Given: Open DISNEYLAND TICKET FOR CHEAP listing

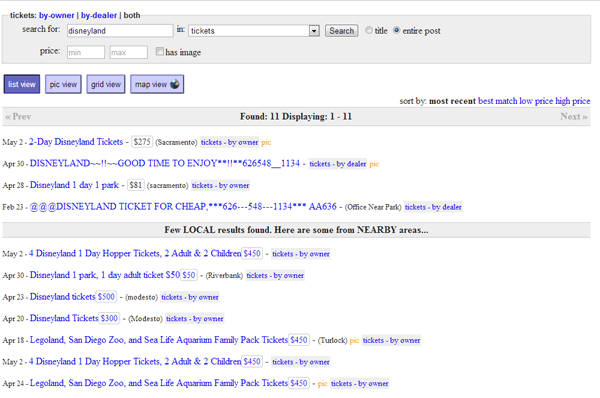Looking at the screenshot, I should (183, 207).
